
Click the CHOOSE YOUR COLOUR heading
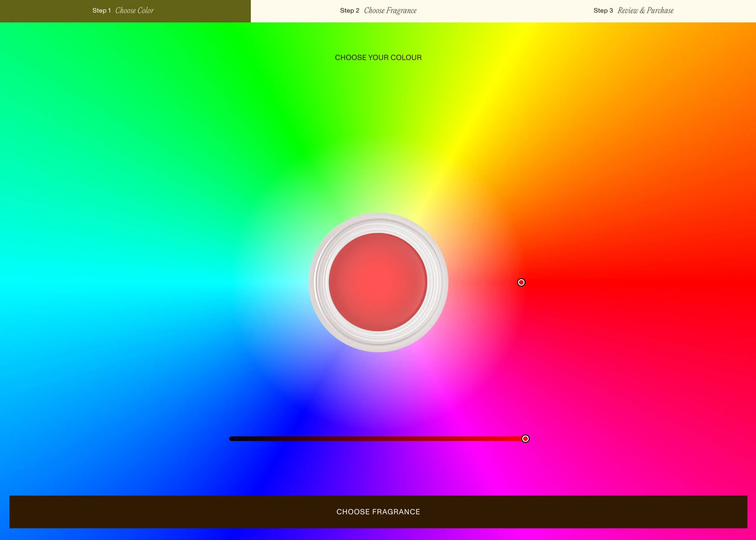378,57
